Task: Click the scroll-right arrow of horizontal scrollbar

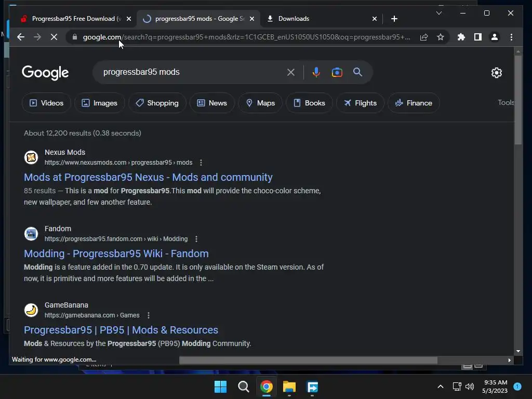Action: coord(509,361)
